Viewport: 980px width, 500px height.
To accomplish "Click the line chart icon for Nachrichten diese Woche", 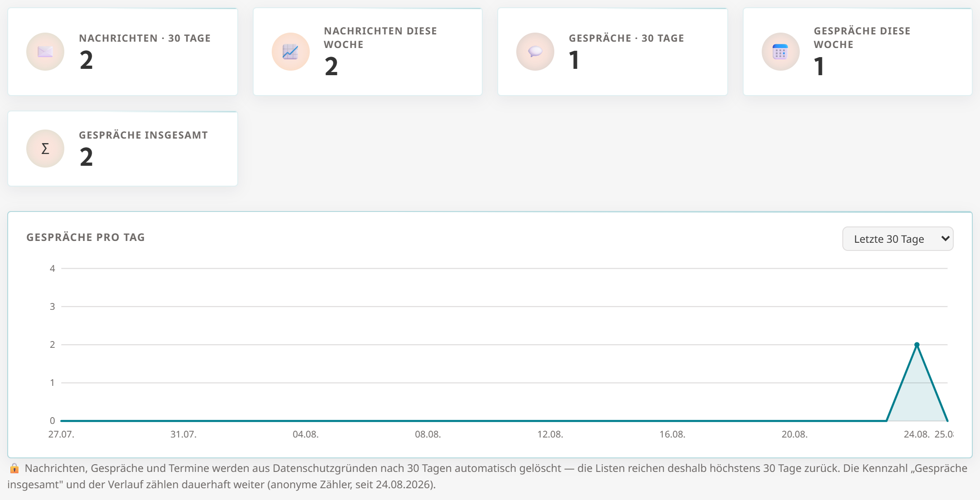I will click(290, 52).
